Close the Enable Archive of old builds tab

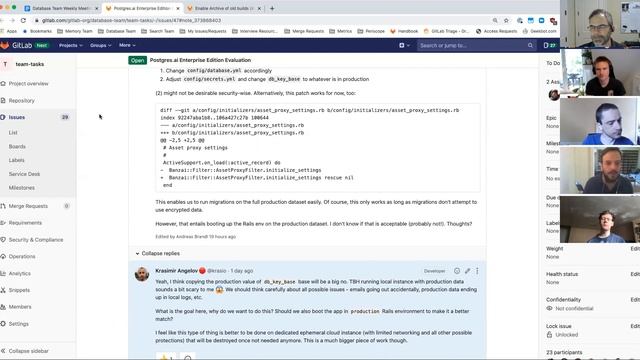click(259, 8)
